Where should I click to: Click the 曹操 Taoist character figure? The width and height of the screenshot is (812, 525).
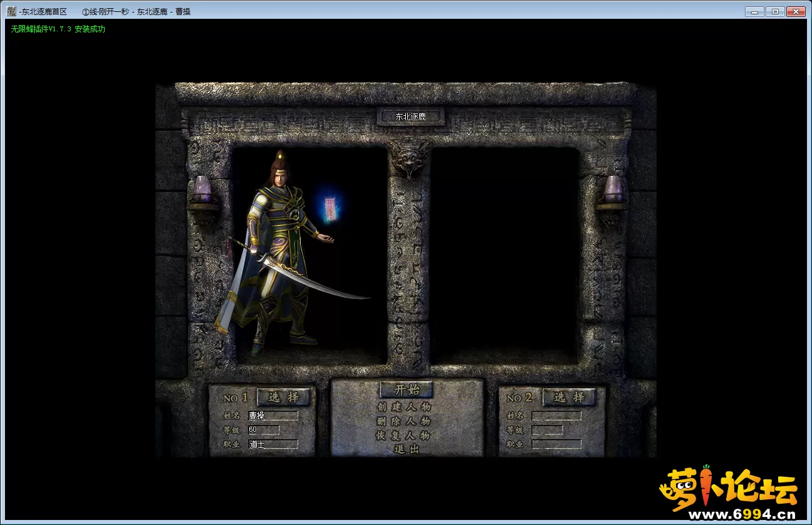[x=282, y=254]
